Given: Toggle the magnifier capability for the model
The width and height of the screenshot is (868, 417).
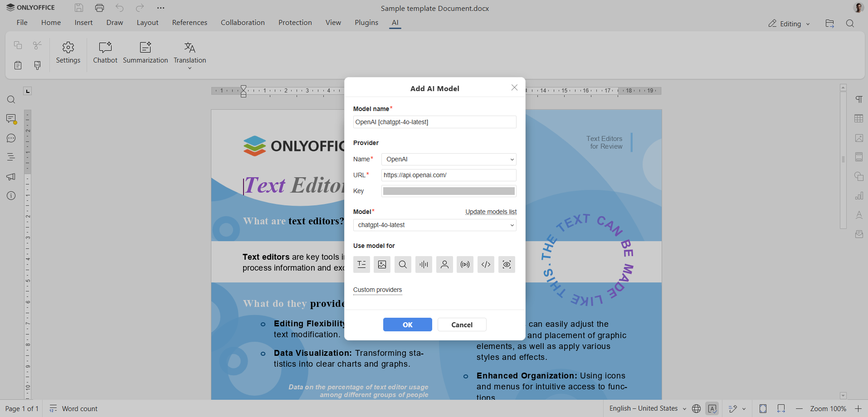Looking at the screenshot, I should pyautogui.click(x=403, y=264).
